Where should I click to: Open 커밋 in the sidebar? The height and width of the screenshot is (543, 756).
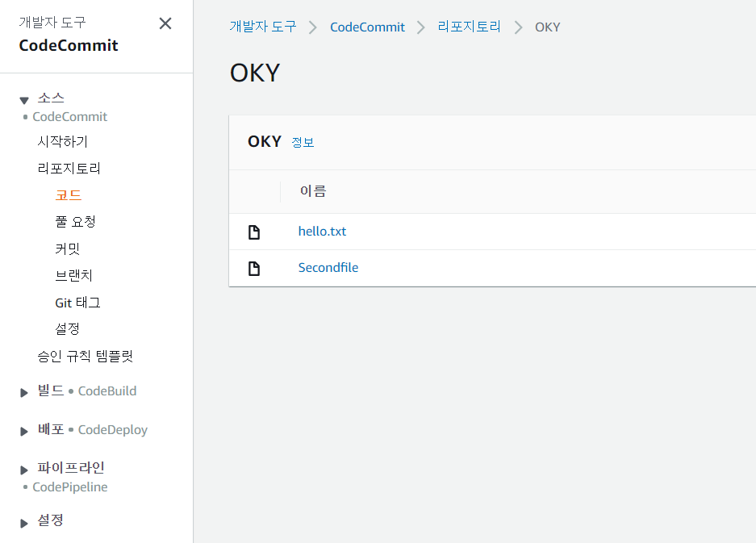(x=68, y=249)
